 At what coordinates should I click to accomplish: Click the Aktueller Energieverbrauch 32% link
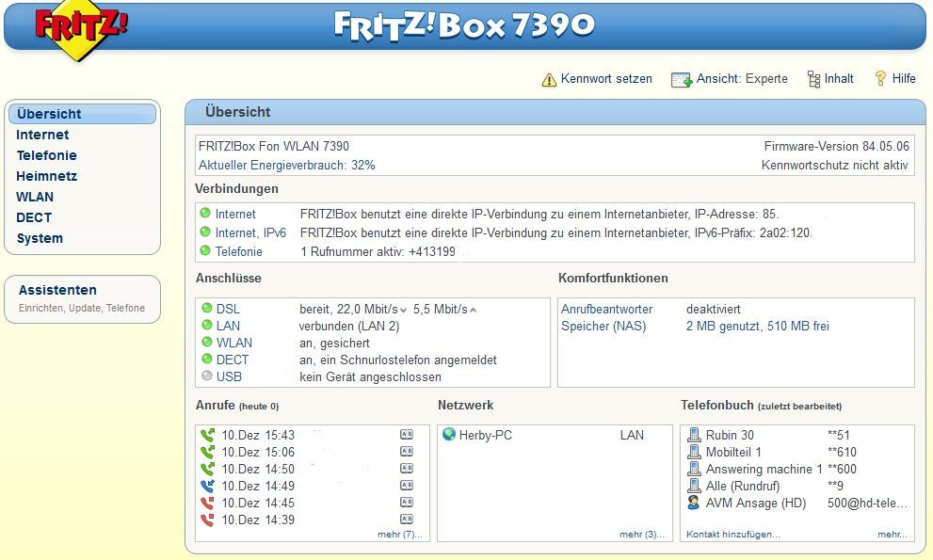click(x=286, y=165)
